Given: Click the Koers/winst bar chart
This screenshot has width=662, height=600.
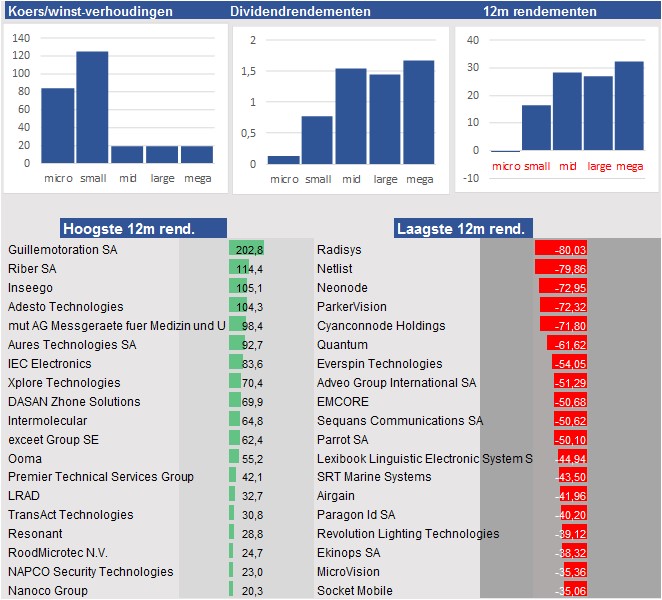Looking at the screenshot, I should [115, 109].
